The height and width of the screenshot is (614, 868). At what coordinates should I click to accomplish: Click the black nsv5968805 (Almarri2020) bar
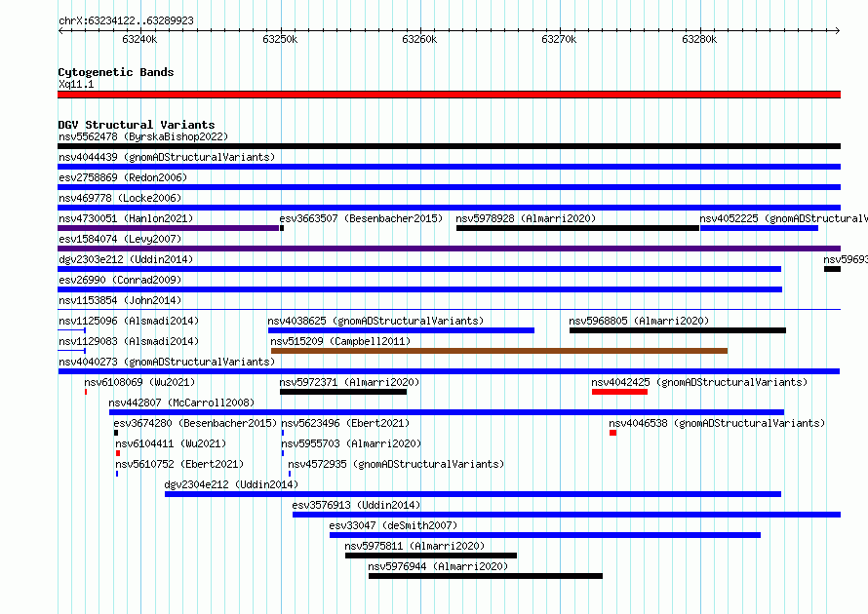tap(678, 330)
